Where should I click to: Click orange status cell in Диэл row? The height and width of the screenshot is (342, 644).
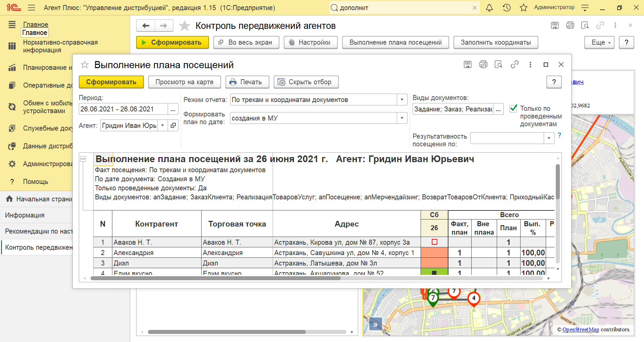[434, 263]
